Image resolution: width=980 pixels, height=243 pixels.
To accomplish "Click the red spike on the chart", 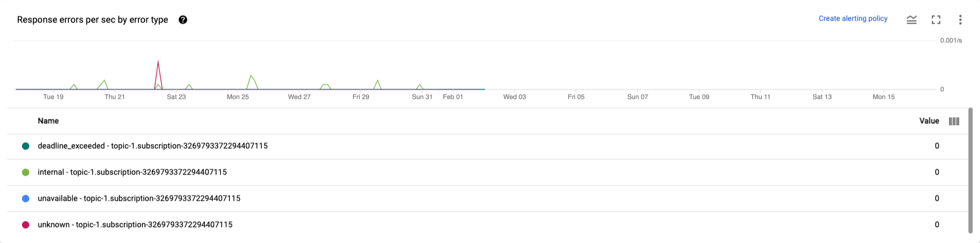I will pyautogui.click(x=158, y=74).
